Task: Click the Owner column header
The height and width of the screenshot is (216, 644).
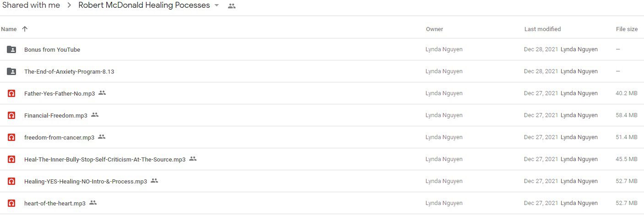Action: [434, 29]
